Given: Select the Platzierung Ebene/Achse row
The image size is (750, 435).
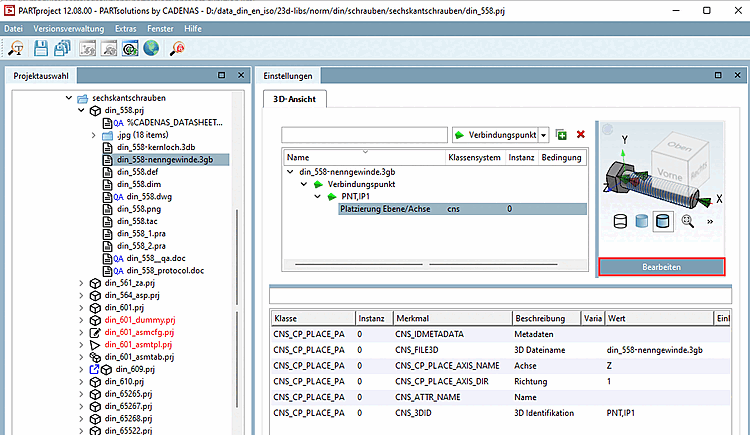Looking at the screenshot, I should coord(385,209).
